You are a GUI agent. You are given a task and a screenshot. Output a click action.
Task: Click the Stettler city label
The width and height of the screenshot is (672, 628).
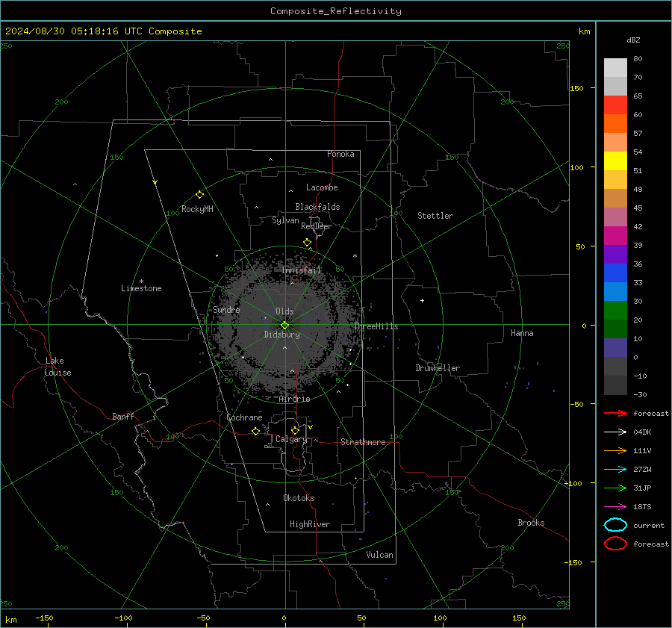pos(435,216)
